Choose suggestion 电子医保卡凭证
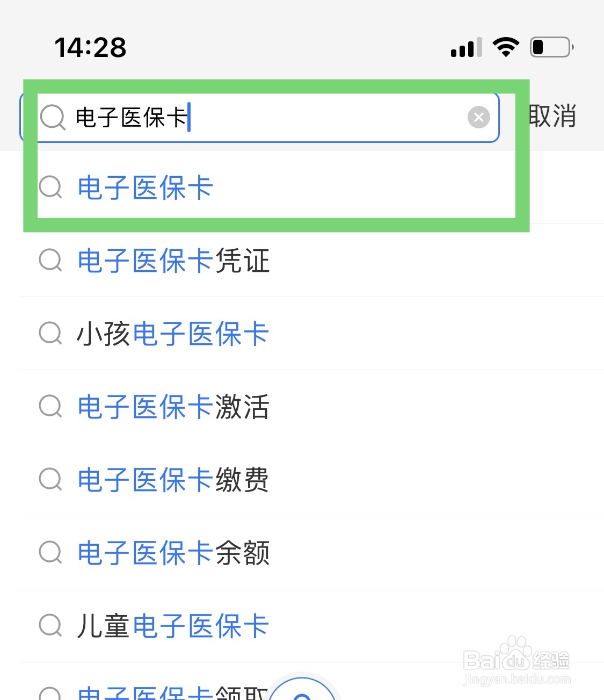 tap(173, 261)
